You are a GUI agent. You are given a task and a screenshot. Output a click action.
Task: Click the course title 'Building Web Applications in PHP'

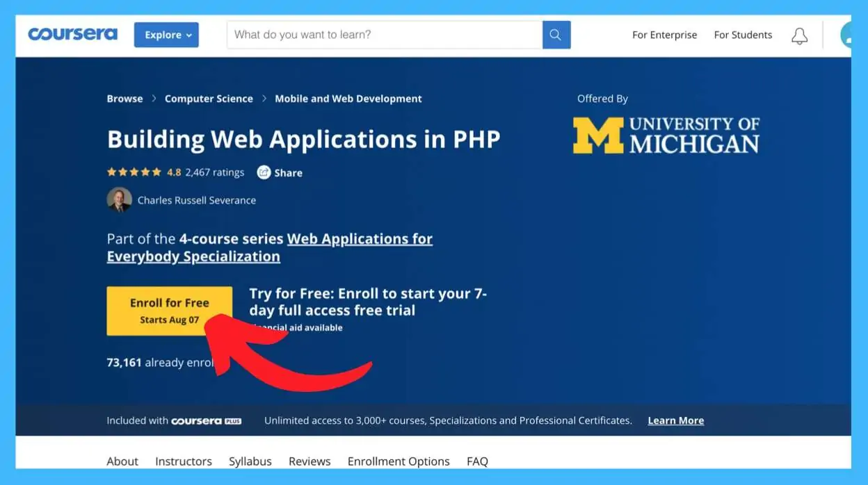(304, 140)
